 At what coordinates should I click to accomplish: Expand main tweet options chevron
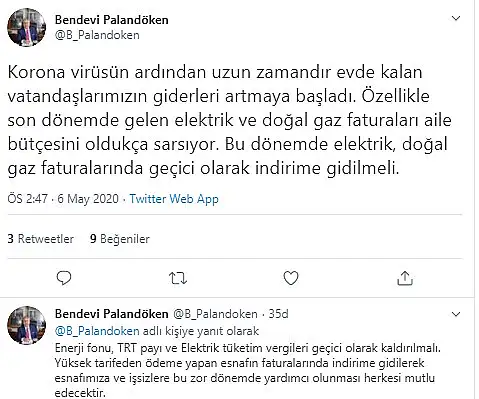pyautogui.click(x=456, y=18)
